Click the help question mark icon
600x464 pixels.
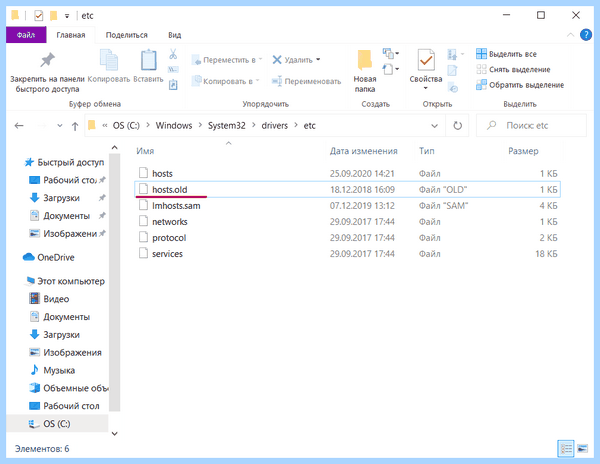point(585,35)
